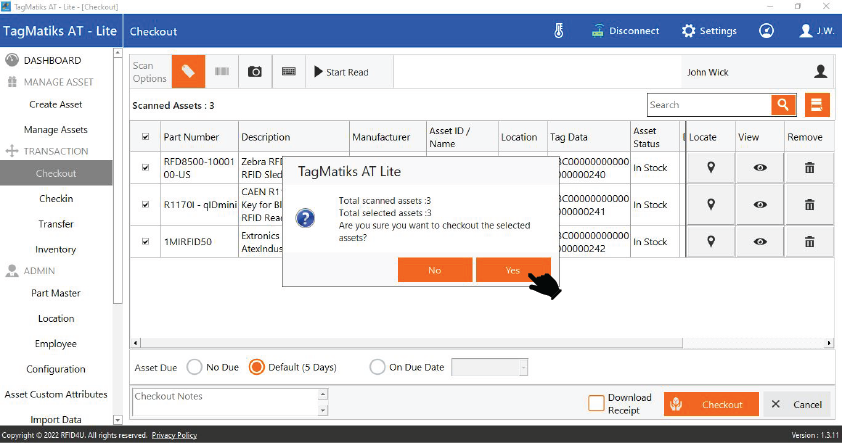Select the keyboard entry scan option icon
The image size is (842, 443).
289,72
